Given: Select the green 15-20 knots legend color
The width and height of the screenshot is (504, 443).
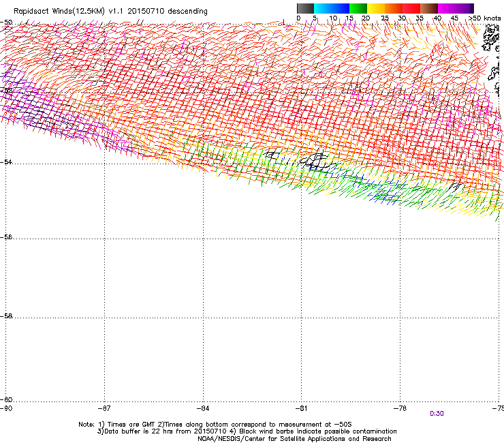Looking at the screenshot, I should point(358,8).
